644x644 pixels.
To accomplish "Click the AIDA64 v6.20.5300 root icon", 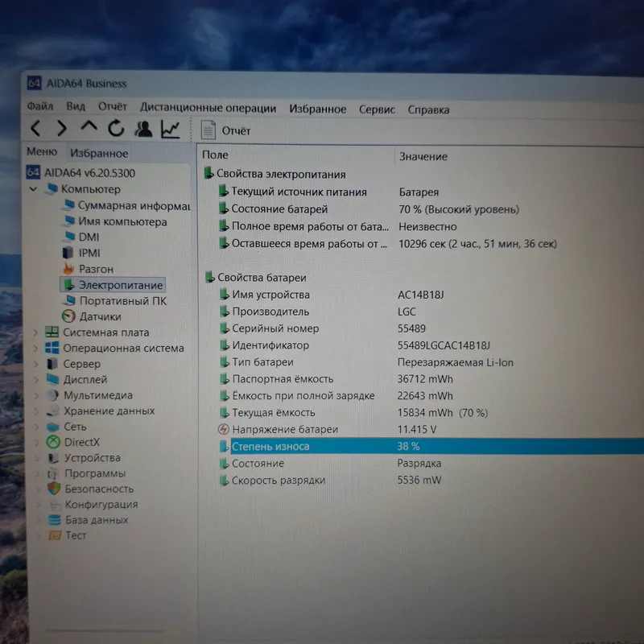I will pos(33,171).
